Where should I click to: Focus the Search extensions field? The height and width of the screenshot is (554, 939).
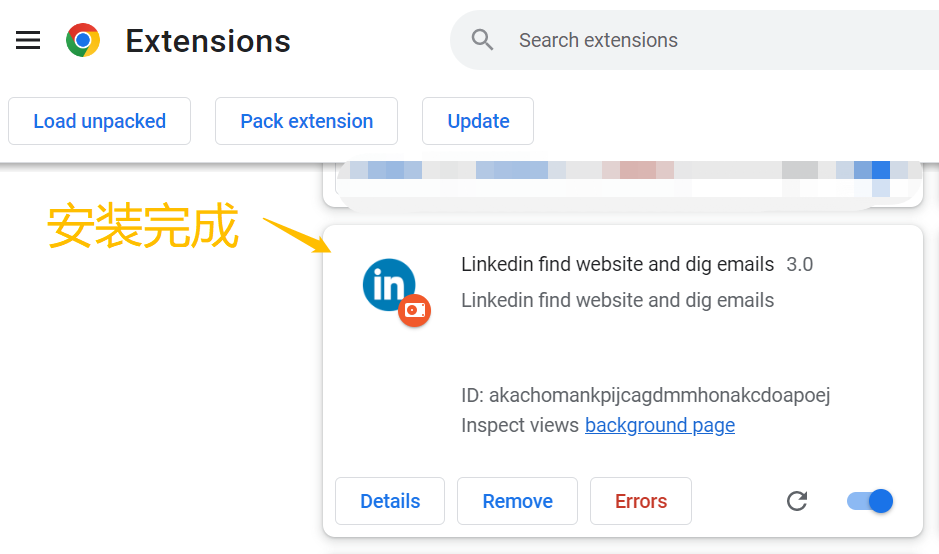click(695, 40)
